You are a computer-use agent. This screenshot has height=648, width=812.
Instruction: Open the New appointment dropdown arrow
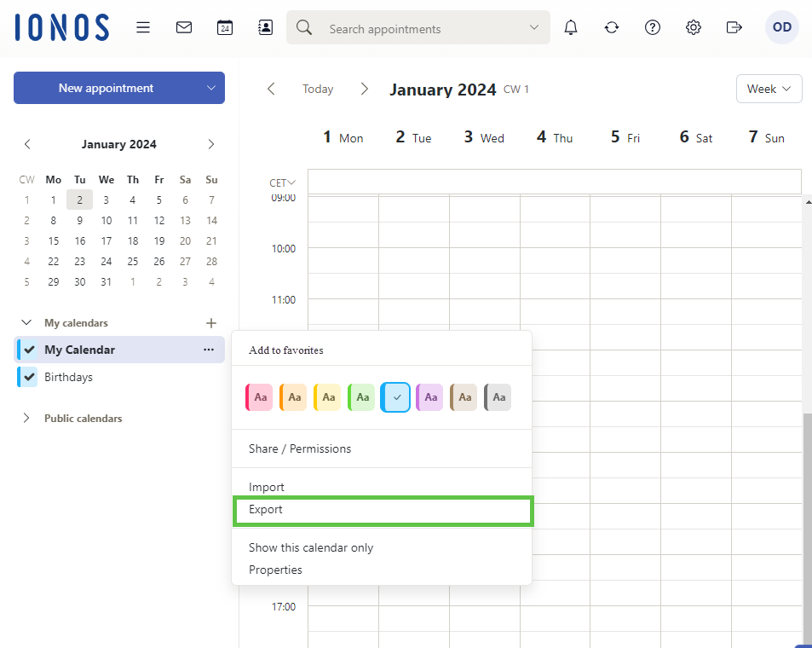(211, 88)
